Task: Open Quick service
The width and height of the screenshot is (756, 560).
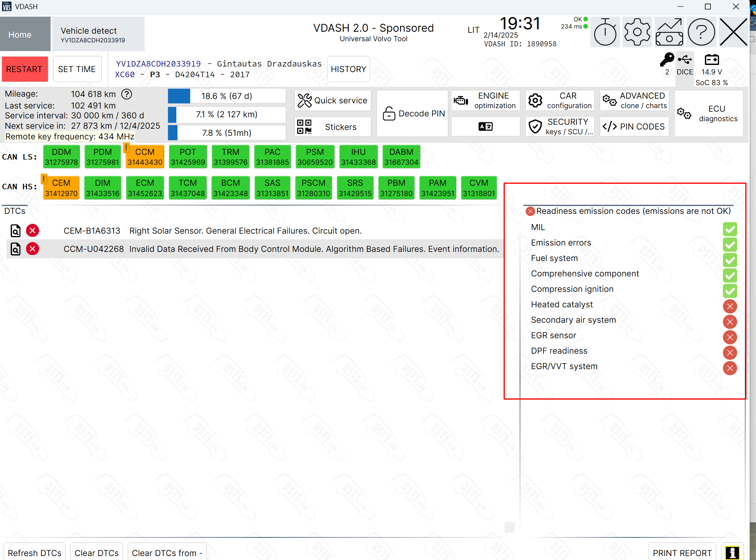Action: coord(333,101)
